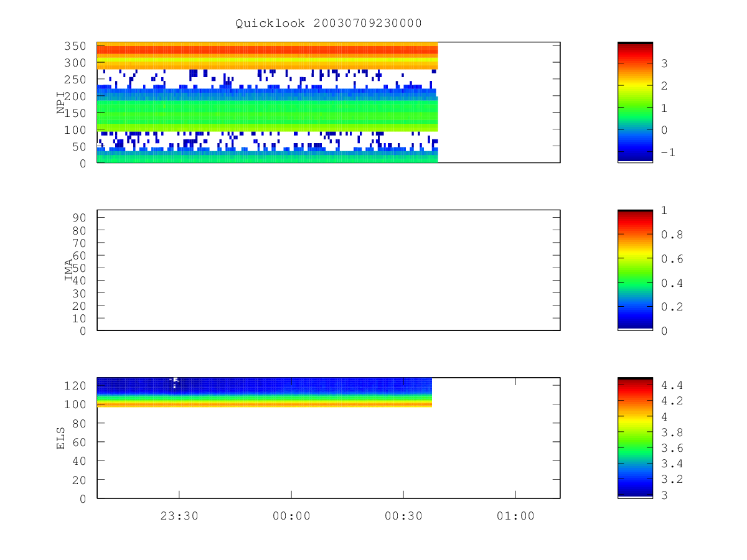747x560 pixels.
Task: Click the 0.4 label on IMA colorbar
Action: pyautogui.click(x=672, y=283)
